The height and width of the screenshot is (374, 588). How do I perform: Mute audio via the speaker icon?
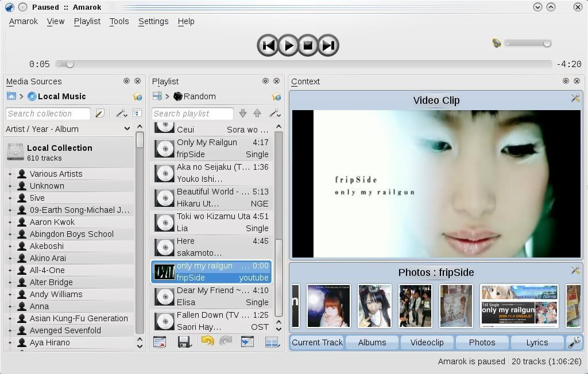[497, 44]
